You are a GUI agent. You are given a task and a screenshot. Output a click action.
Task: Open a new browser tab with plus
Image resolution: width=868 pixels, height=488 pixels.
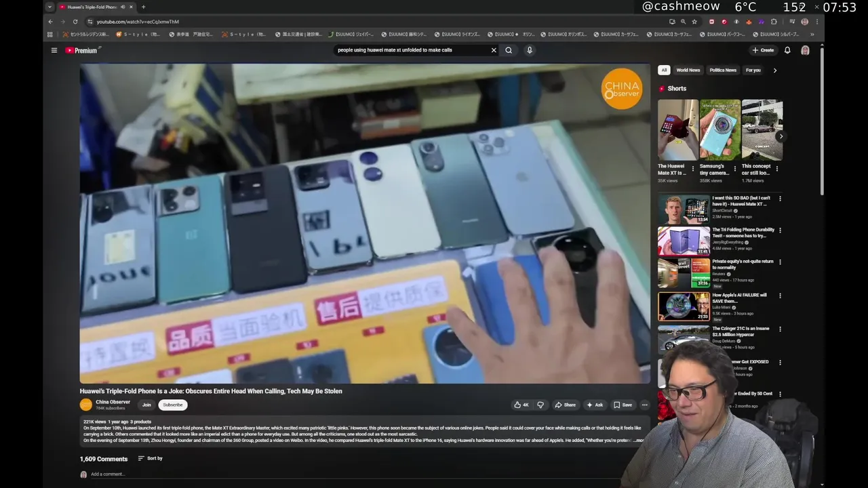tap(143, 7)
